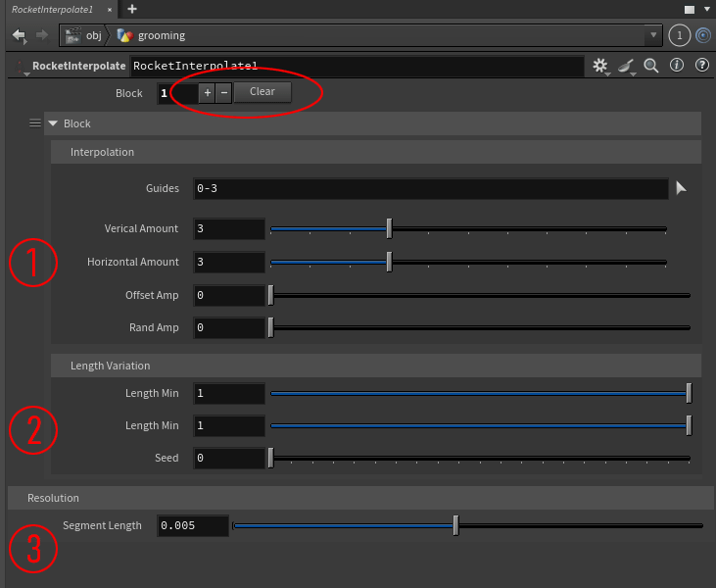Click the Rand Amp slider handle
Image resolution: width=716 pixels, height=588 pixels.
(x=270, y=327)
